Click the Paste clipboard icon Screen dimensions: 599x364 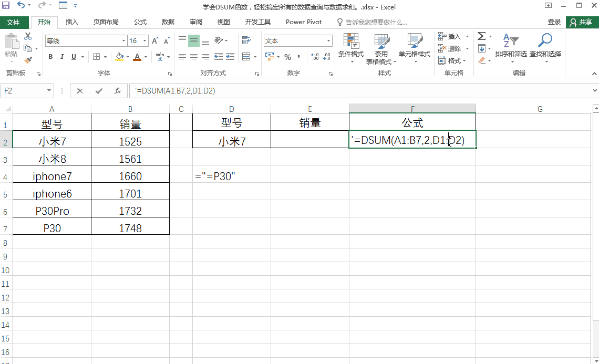pyautogui.click(x=12, y=41)
